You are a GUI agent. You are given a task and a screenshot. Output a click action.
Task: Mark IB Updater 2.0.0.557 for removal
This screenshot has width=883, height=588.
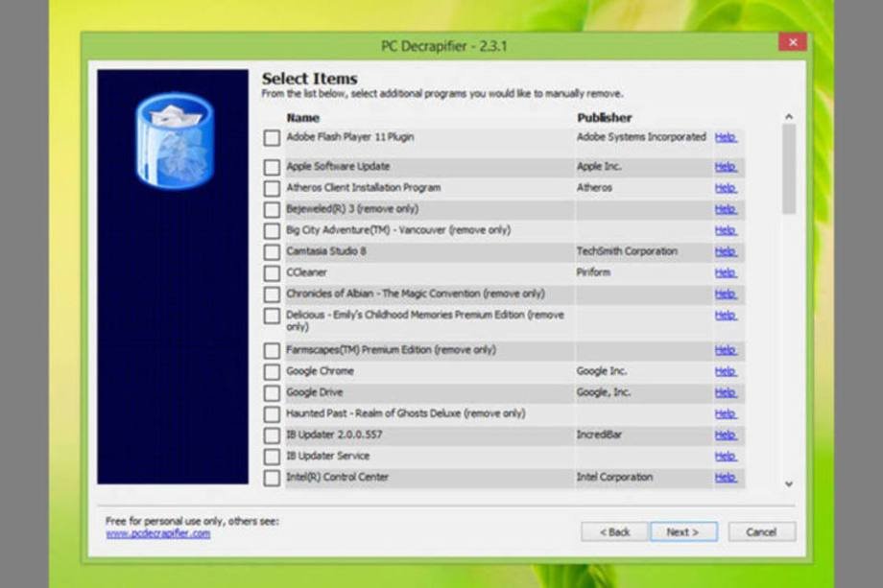pos(272,435)
